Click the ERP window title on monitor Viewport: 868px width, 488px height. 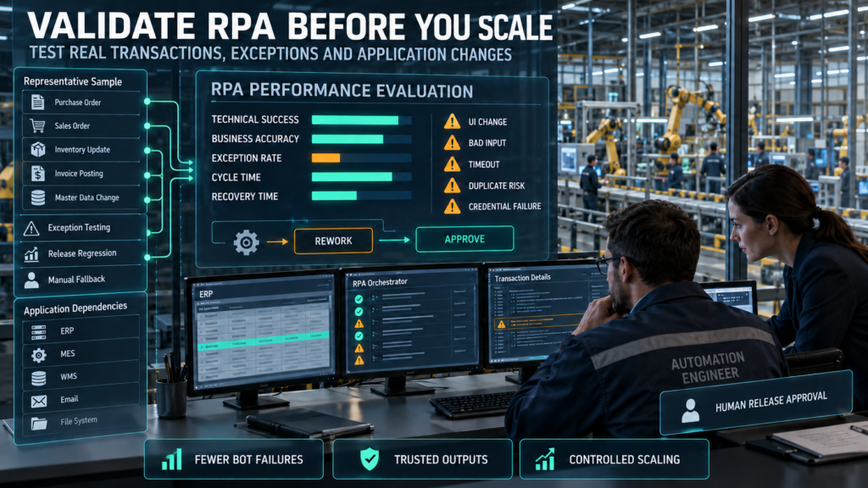206,294
